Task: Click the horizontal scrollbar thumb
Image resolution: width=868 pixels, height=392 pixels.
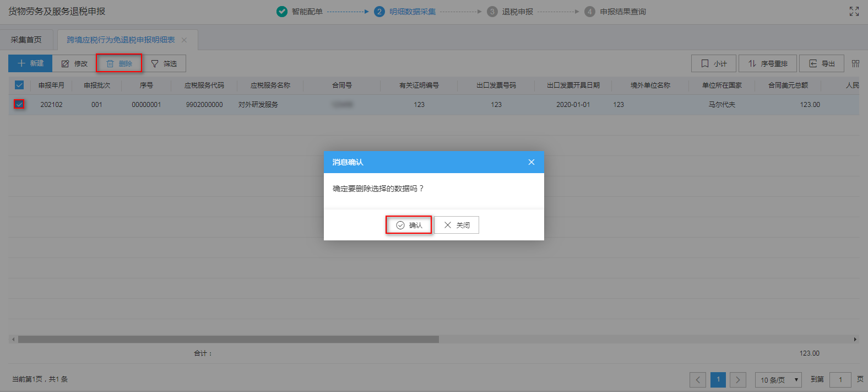Action: coord(229,339)
